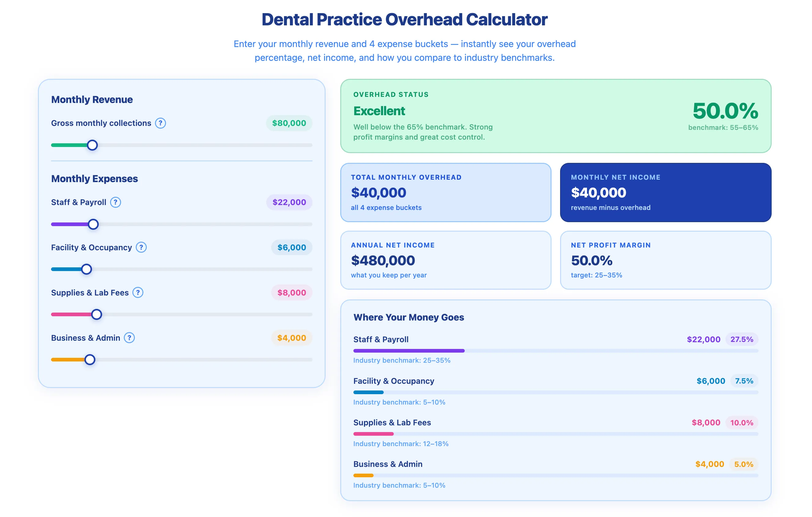Click the Staff & Payroll slider thumb

pyautogui.click(x=94, y=225)
